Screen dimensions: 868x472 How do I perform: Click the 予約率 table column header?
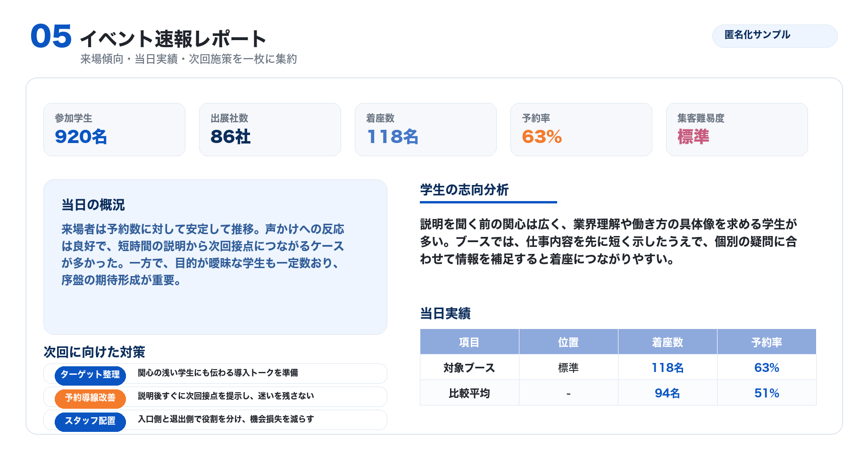pos(767,342)
